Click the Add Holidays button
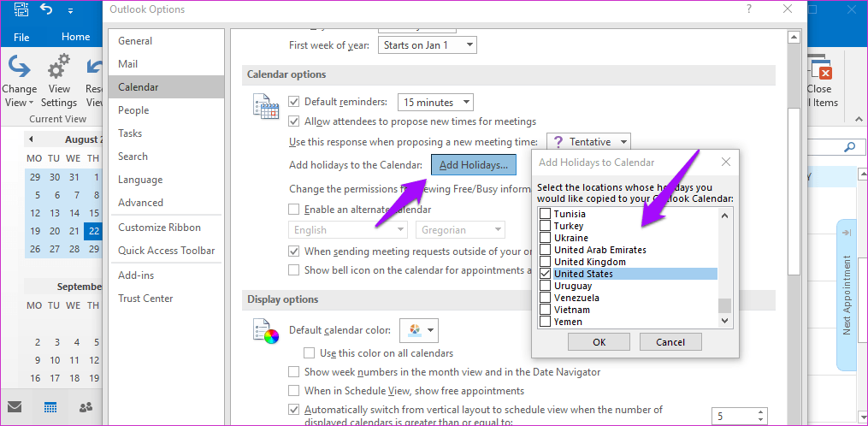This screenshot has width=868, height=426. (x=474, y=165)
